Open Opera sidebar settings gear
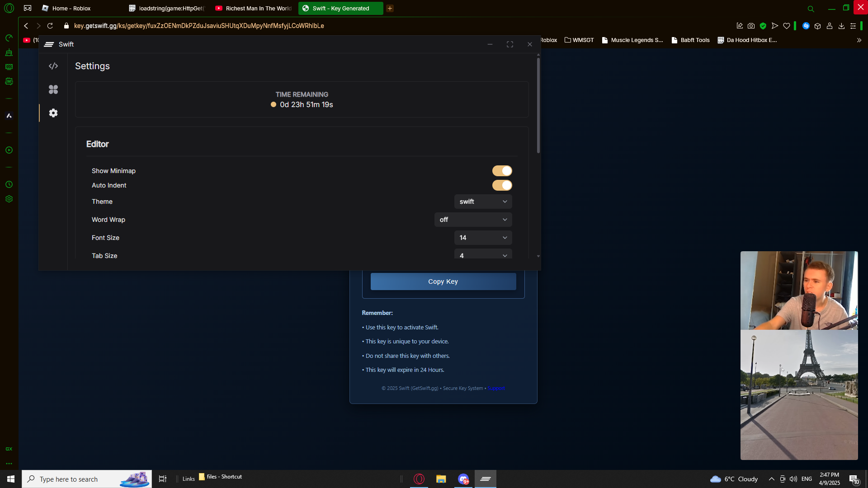 (x=9, y=199)
